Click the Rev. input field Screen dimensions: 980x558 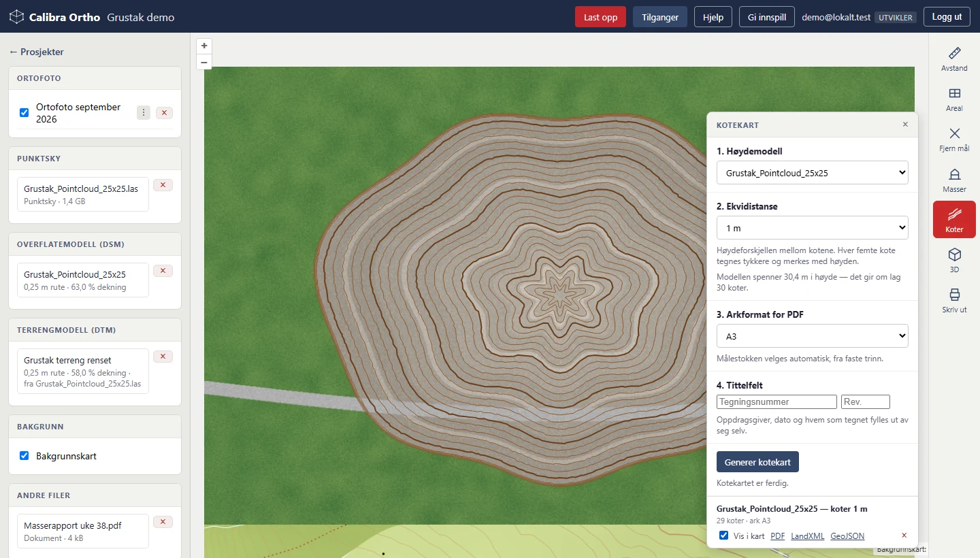tap(866, 401)
